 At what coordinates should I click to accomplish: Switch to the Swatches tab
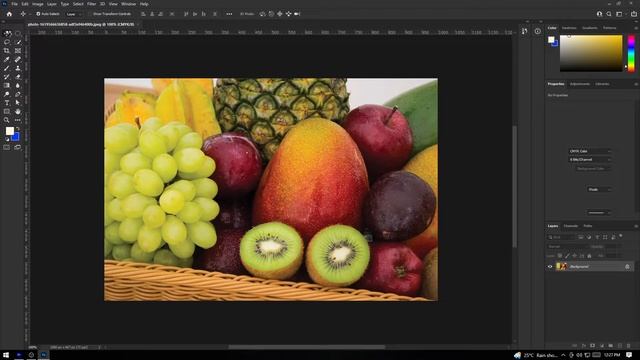pos(569,28)
